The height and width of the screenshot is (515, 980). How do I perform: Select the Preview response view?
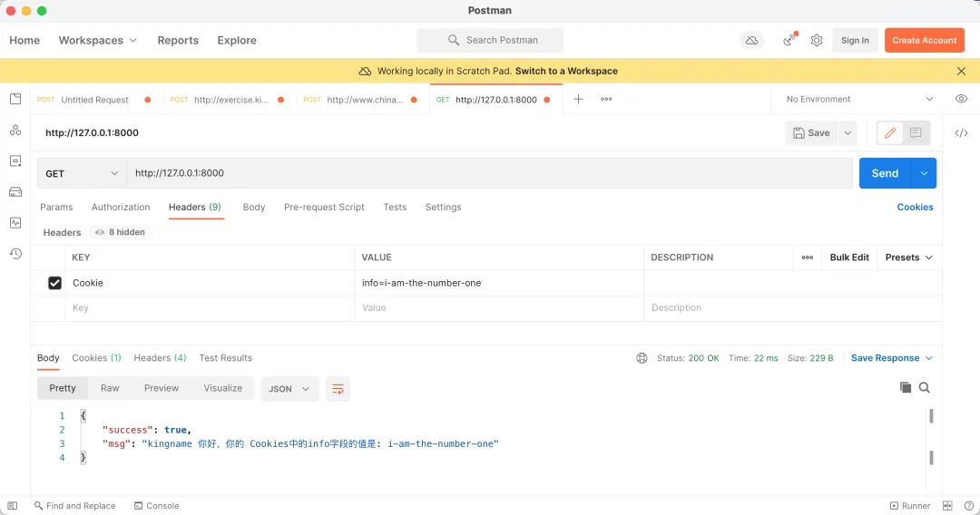click(162, 388)
